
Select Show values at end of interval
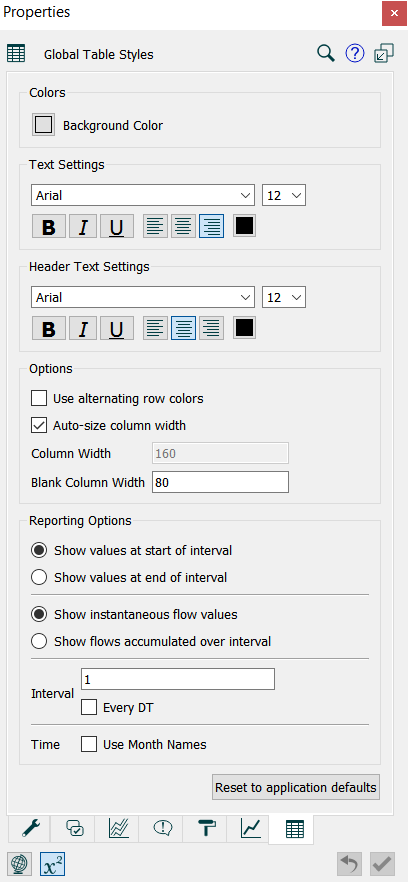[x=39, y=577]
